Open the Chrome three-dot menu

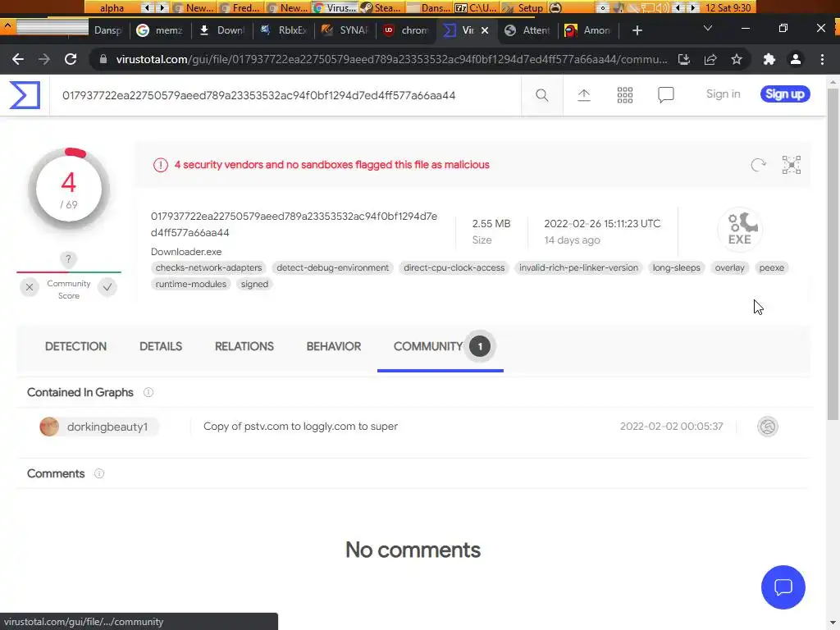(822, 59)
